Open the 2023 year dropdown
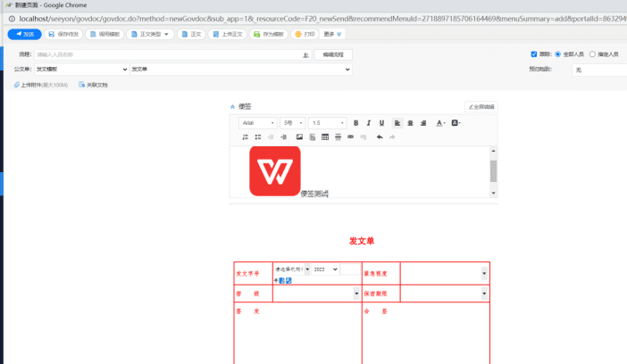 (x=325, y=269)
